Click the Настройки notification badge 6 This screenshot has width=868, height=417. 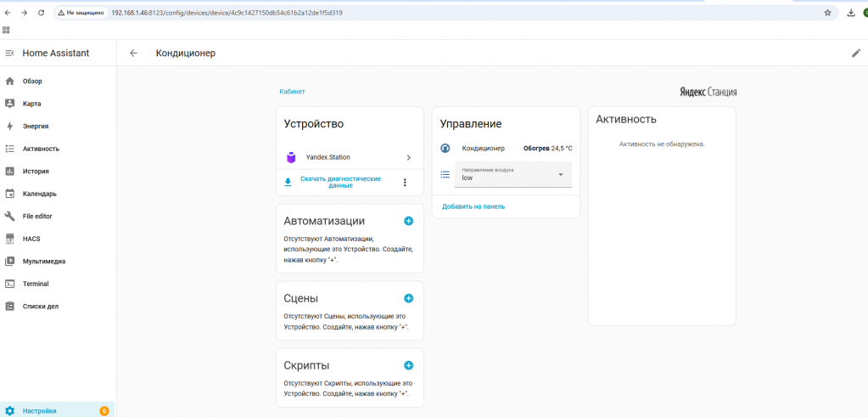click(x=104, y=411)
